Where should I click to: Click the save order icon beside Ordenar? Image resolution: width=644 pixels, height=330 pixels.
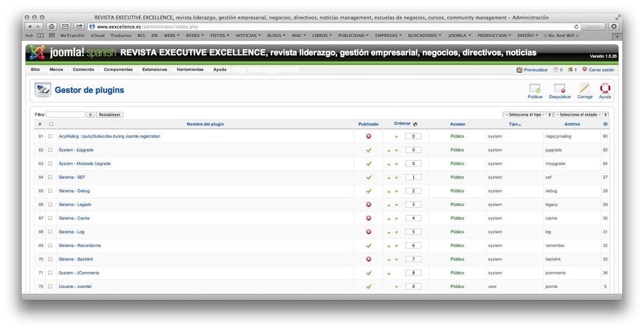[415, 124]
